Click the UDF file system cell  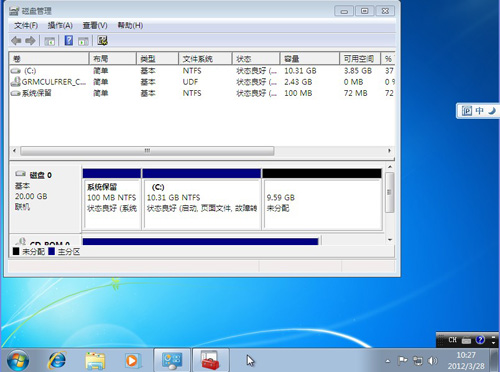pyautogui.click(x=190, y=82)
